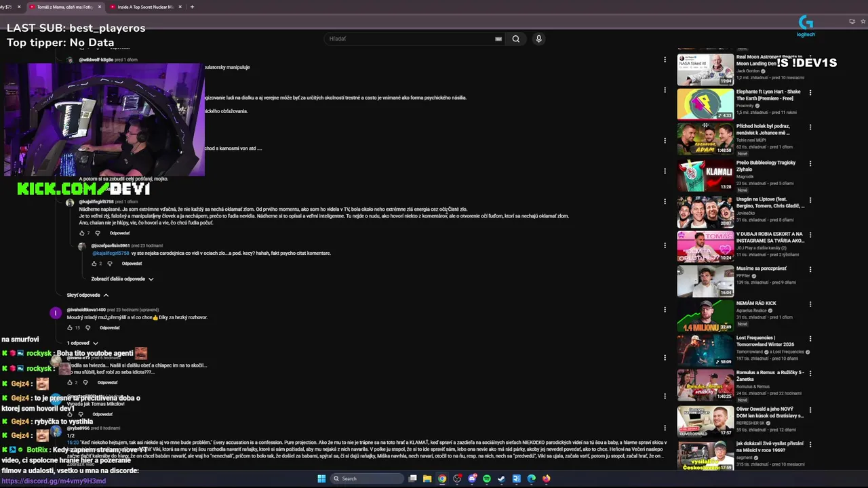The width and height of the screenshot is (868, 488).
Task: Open more options for Romulus a Remus video
Action: pos(810,373)
